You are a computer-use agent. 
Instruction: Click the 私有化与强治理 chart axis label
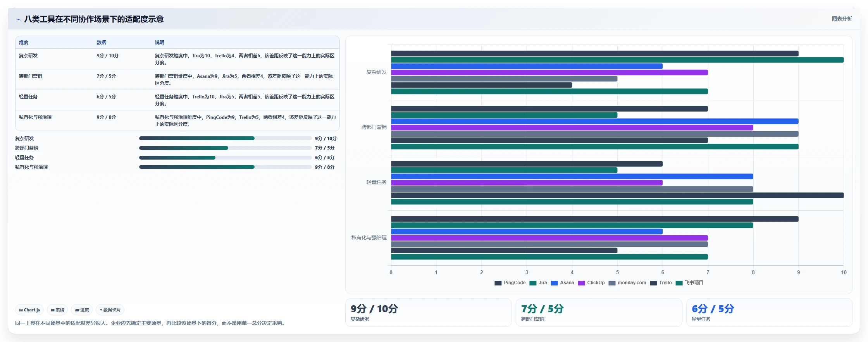(x=369, y=238)
